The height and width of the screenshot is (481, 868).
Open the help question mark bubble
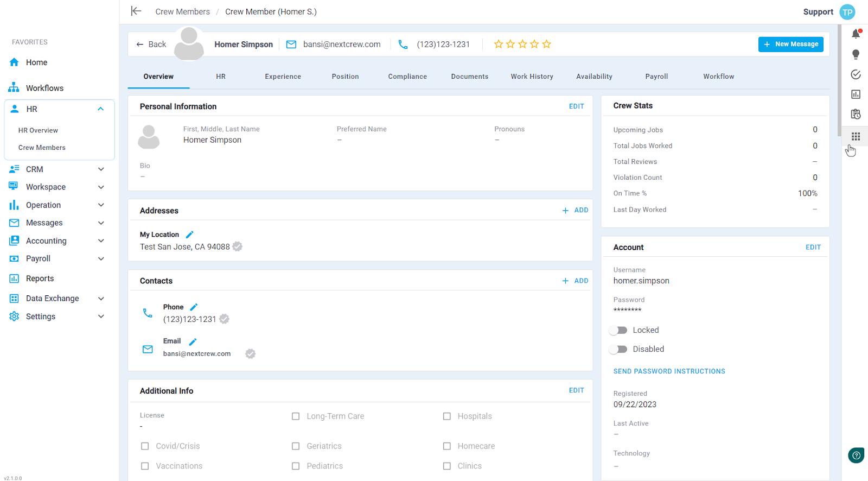point(856,455)
